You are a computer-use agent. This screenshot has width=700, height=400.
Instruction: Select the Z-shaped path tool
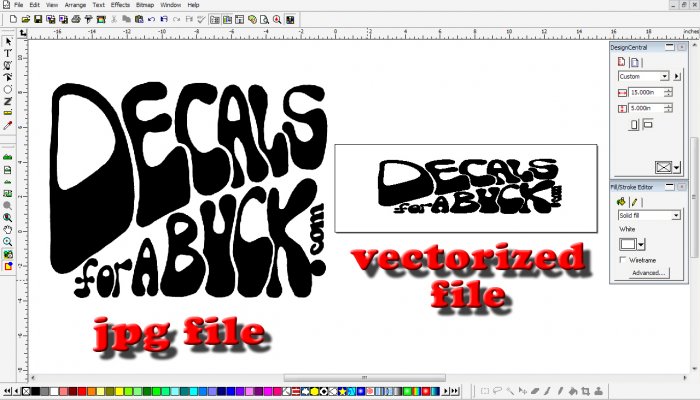click(8, 101)
